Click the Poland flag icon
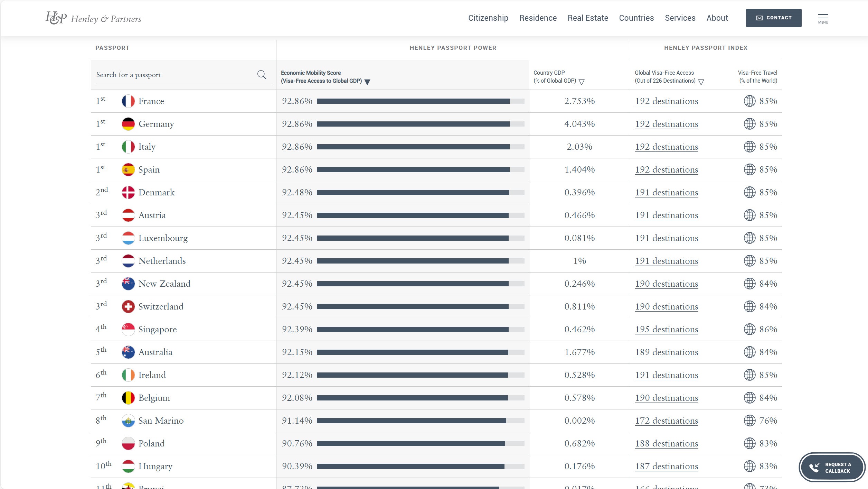This screenshot has width=868, height=489. [x=128, y=443]
